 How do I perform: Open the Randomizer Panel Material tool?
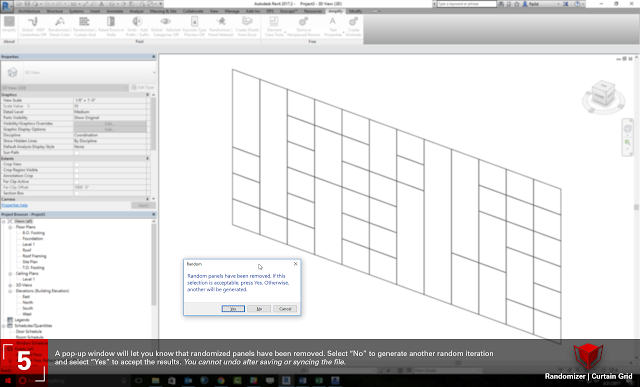click(x=221, y=27)
